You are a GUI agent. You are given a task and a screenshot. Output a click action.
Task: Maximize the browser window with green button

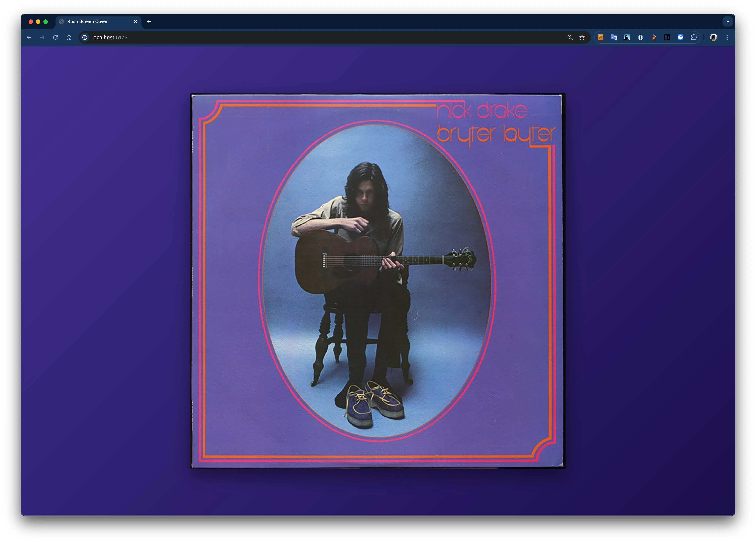click(46, 22)
